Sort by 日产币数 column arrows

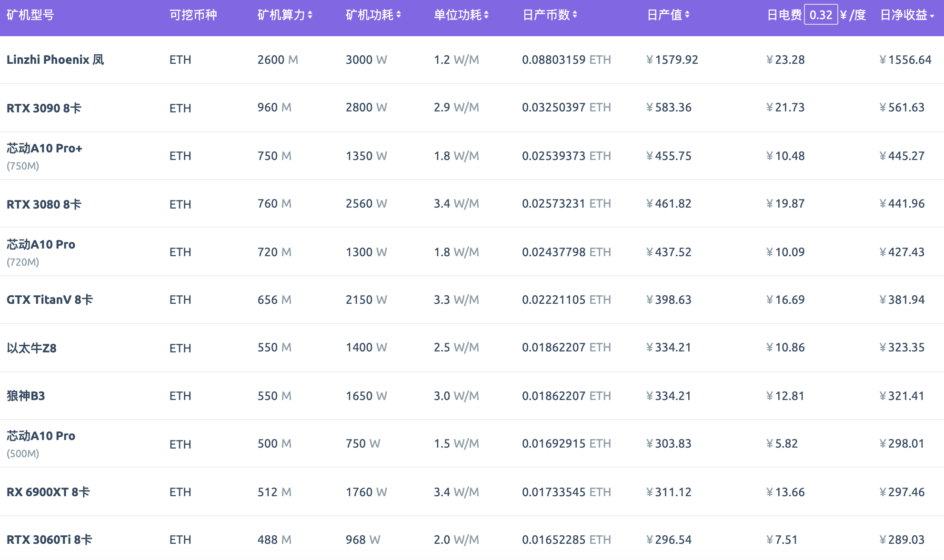point(575,15)
